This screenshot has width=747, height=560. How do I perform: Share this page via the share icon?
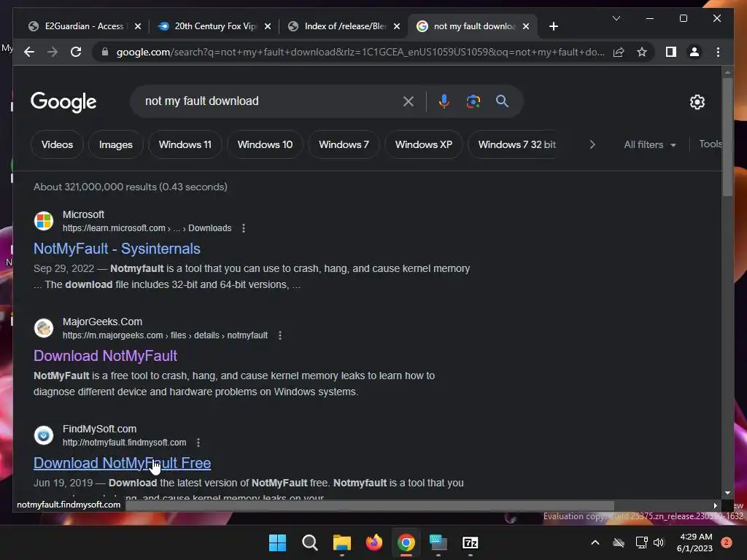point(619,52)
